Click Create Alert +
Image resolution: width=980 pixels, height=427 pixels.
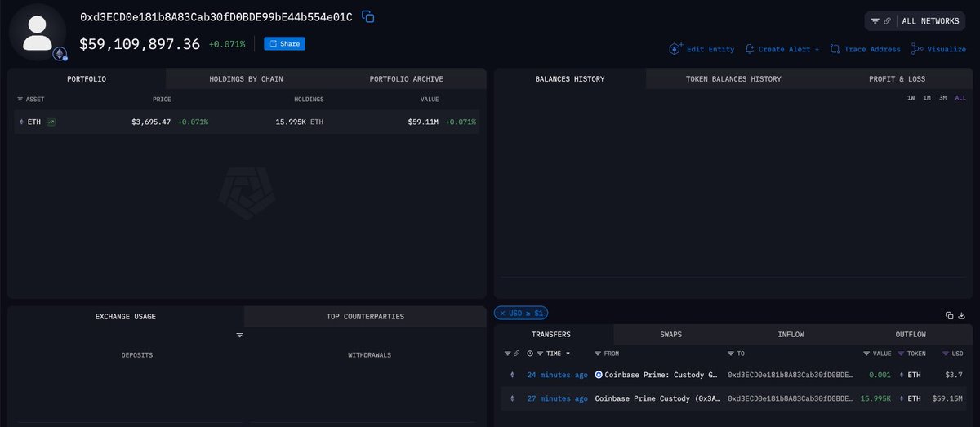click(x=782, y=49)
